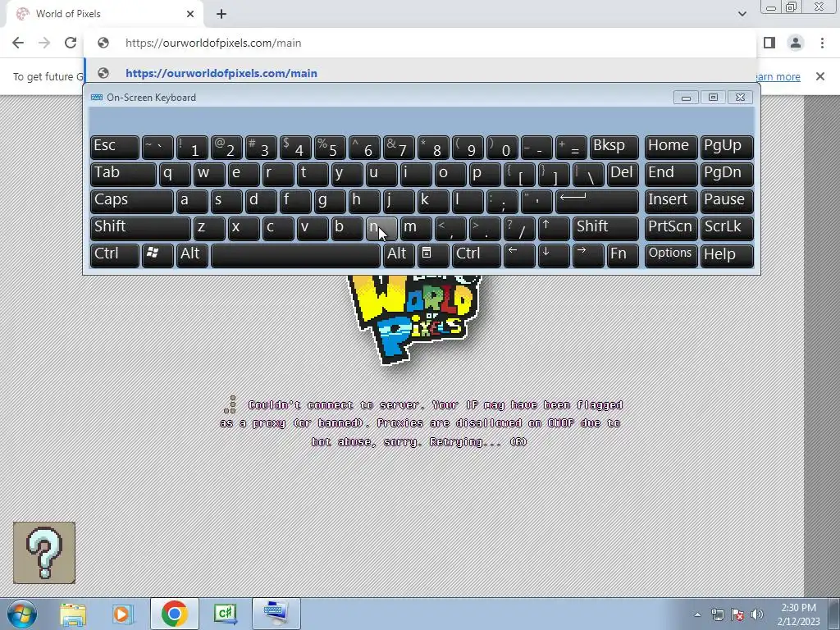This screenshot has height=630, width=840.
Task: Click the World of Pixels help question mark
Action: pyautogui.click(x=44, y=553)
